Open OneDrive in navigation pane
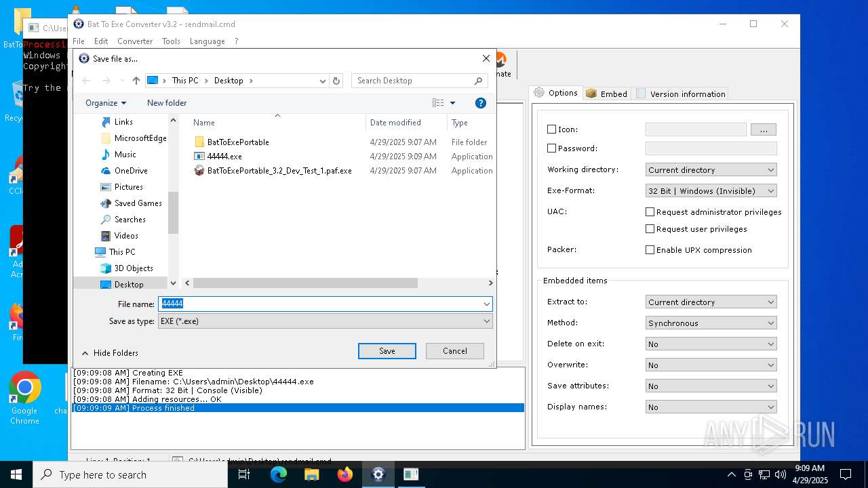 click(131, 171)
